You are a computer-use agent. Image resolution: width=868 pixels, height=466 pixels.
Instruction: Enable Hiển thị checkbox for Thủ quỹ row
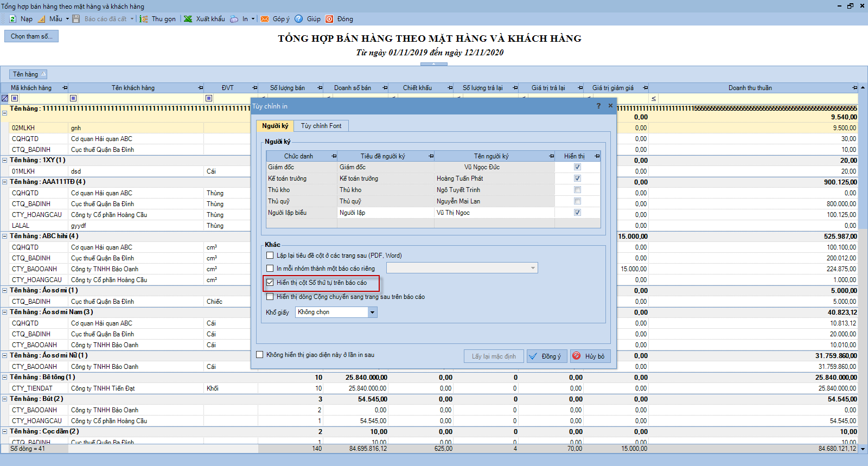pyautogui.click(x=577, y=201)
